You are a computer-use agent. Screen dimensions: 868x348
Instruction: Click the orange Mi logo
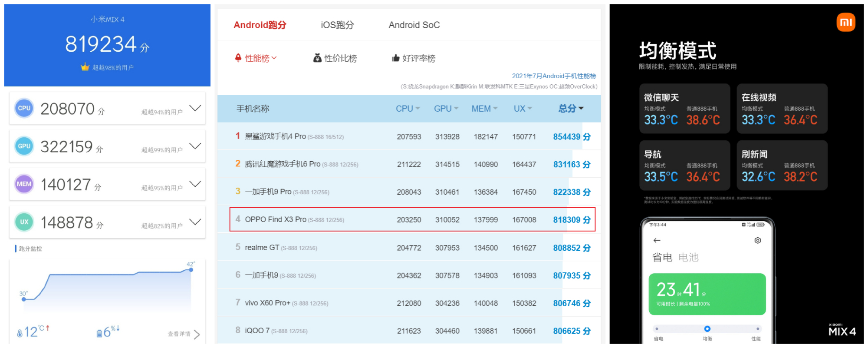click(x=846, y=22)
